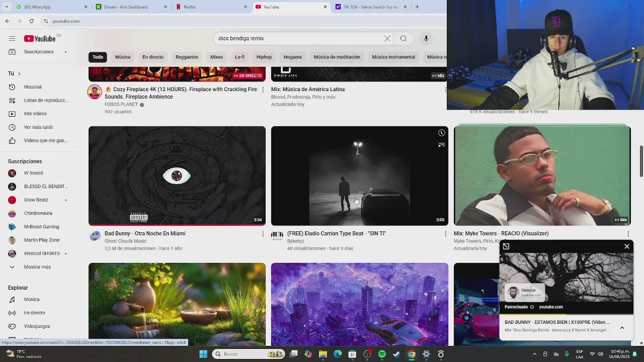Close the miniplayer
Screen dimensions: 644x362
click(x=627, y=246)
